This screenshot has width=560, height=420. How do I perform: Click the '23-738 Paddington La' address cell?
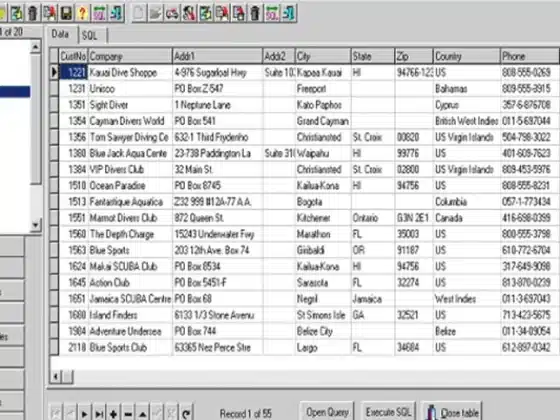coord(218,153)
